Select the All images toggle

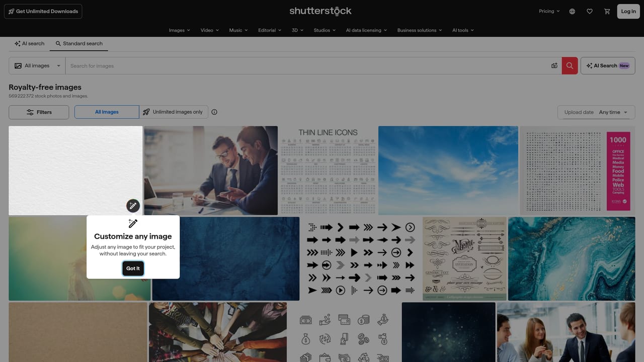[x=107, y=112]
